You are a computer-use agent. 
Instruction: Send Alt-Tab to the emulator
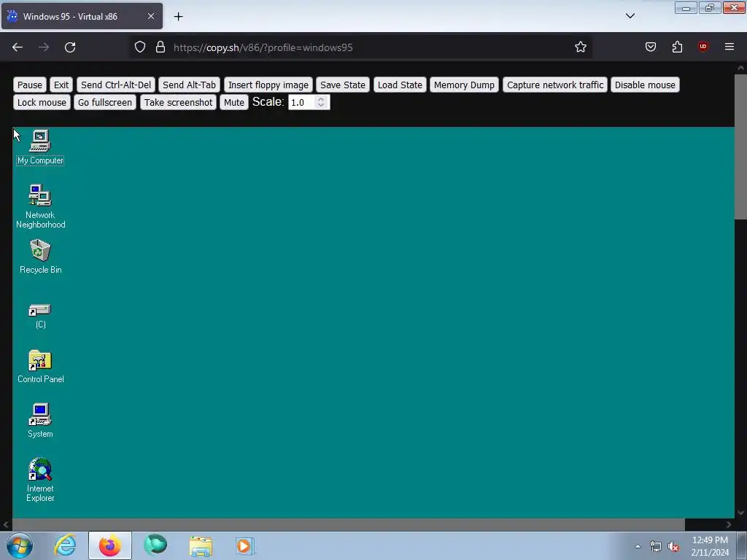click(x=189, y=85)
